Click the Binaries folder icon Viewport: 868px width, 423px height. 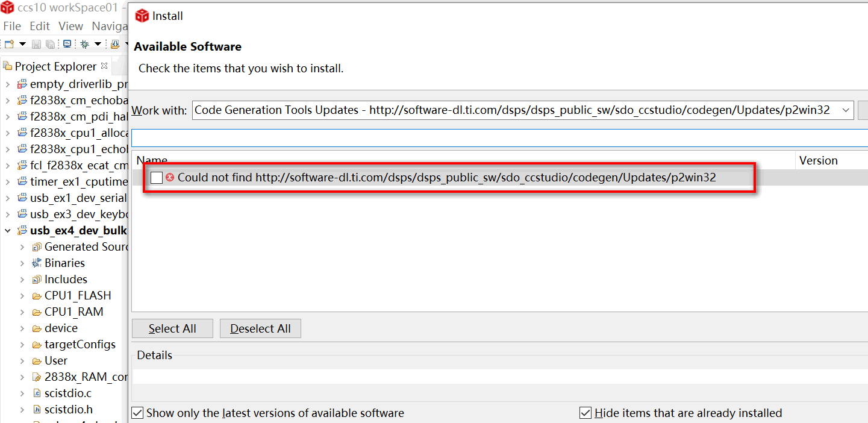[37, 263]
